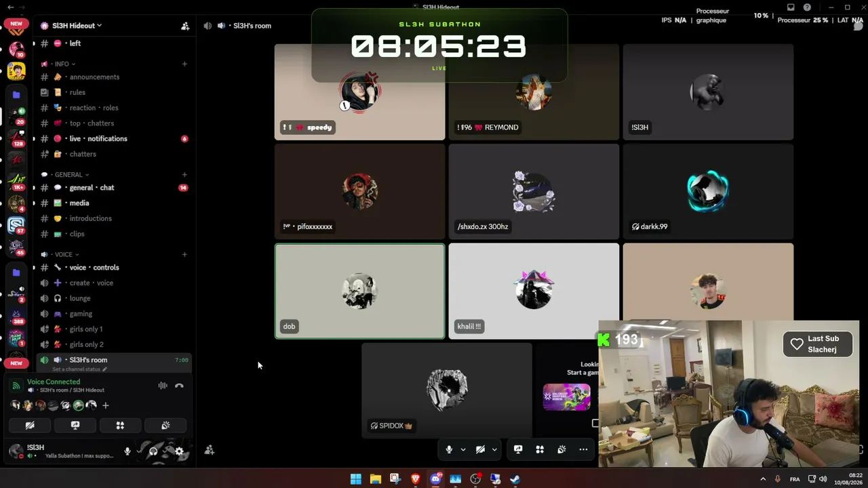Click plus to invite in voice panel

coord(106,405)
